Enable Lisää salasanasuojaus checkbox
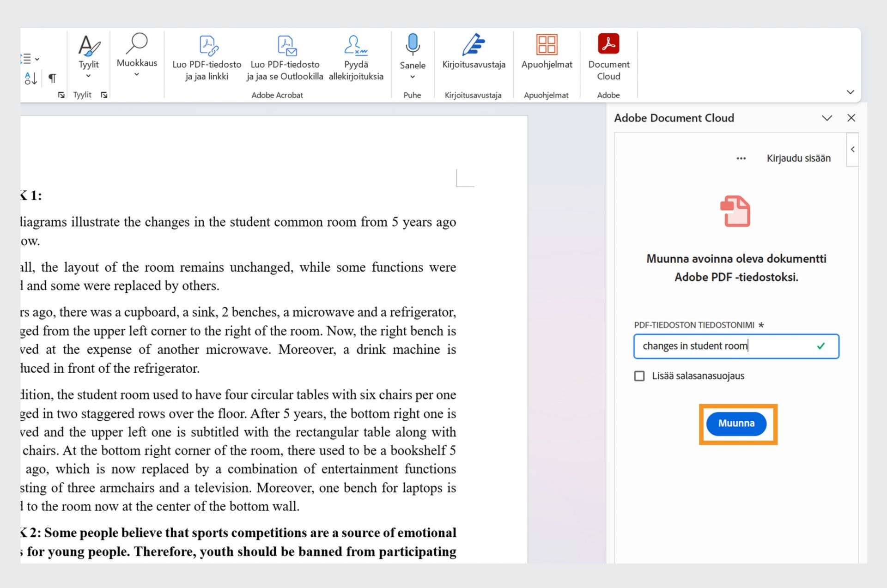Viewport: 887px width, 588px height. 639,376
